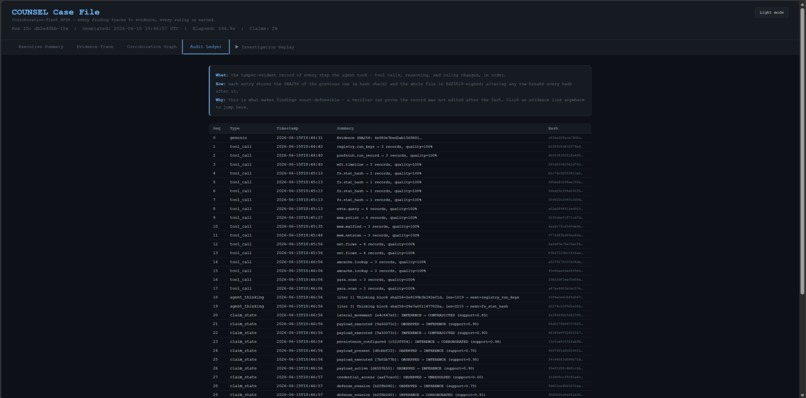Switch to the Corroboration Graph tab
The width and height of the screenshot is (806, 398).
(x=152, y=47)
